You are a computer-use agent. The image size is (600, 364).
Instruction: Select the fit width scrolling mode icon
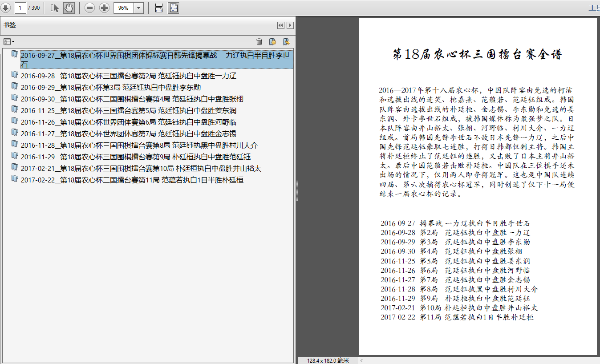click(158, 8)
